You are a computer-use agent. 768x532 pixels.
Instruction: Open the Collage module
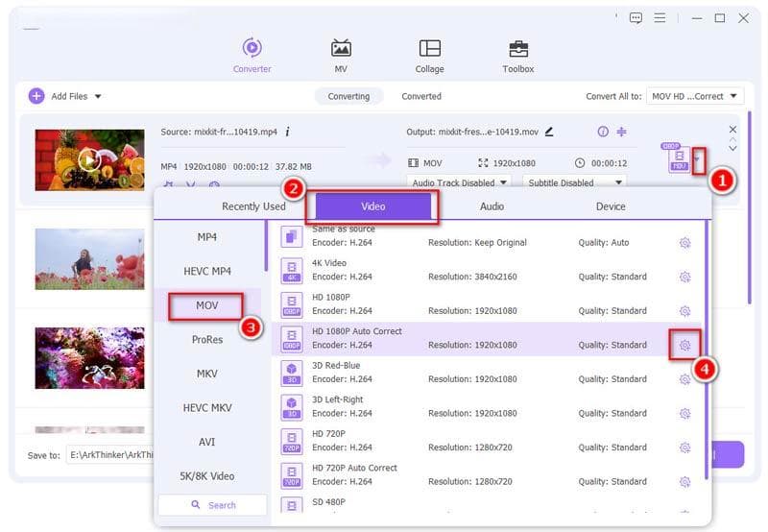coord(429,56)
